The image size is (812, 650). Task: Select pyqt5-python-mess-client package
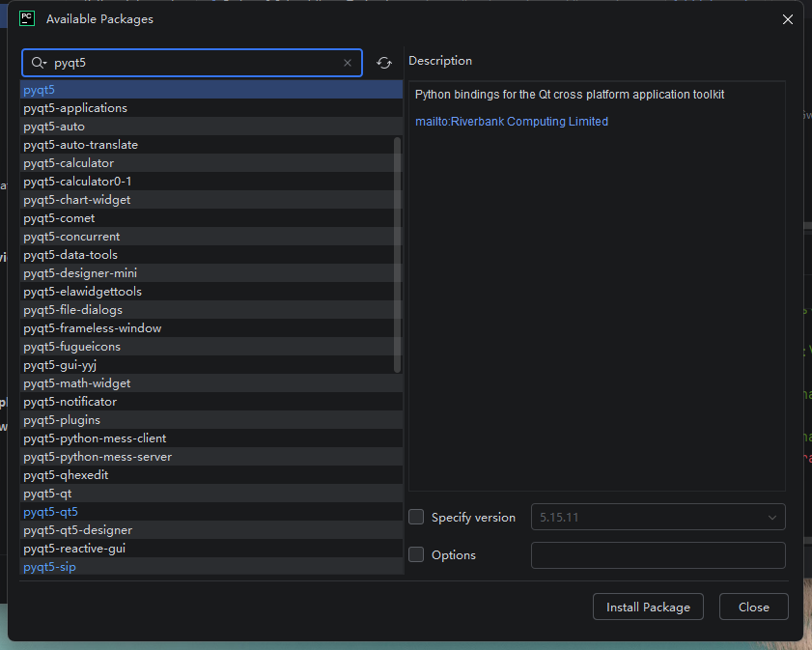(211, 438)
